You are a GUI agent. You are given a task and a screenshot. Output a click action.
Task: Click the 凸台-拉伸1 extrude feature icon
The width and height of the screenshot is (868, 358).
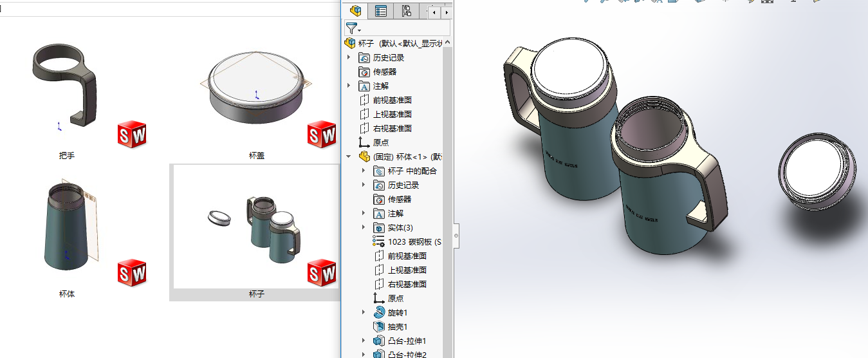click(379, 341)
